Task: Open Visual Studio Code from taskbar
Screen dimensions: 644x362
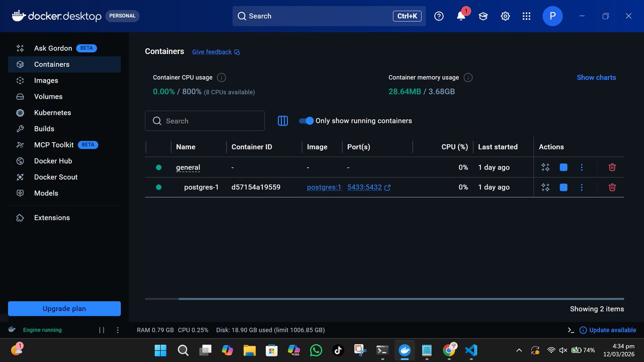Action: [x=471, y=350]
